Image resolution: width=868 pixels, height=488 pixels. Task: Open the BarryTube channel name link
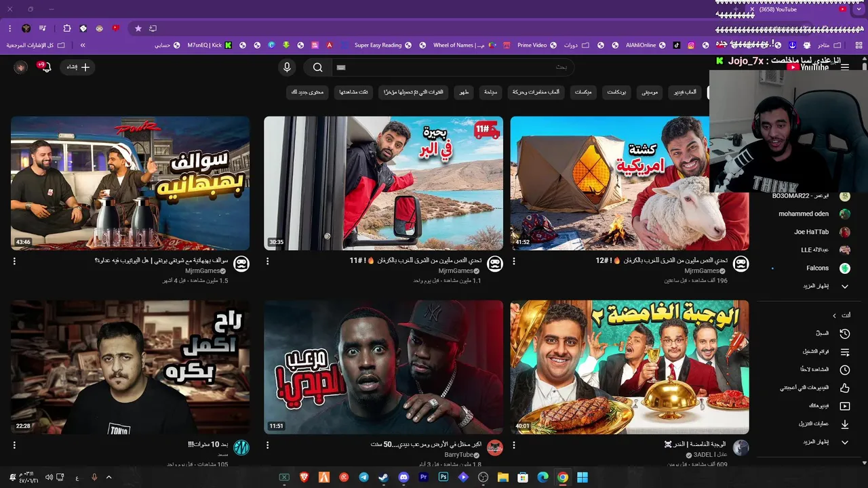coord(460,455)
